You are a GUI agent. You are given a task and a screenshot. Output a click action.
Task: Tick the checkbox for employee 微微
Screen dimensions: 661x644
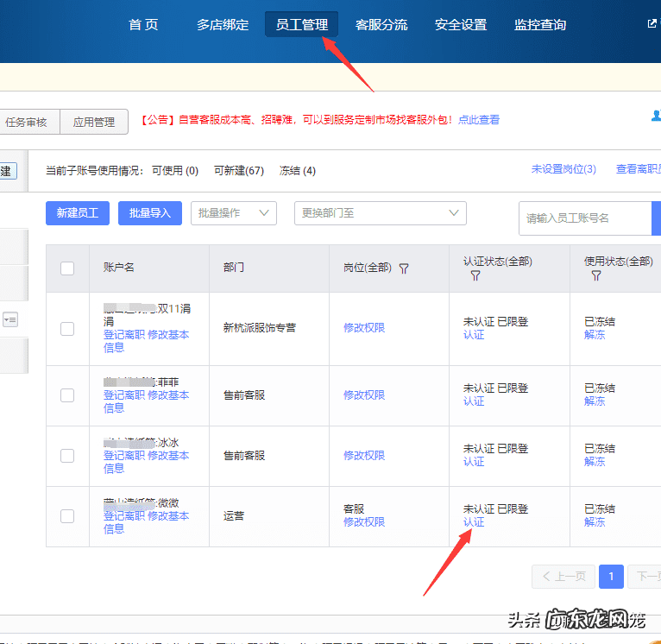tap(67, 516)
